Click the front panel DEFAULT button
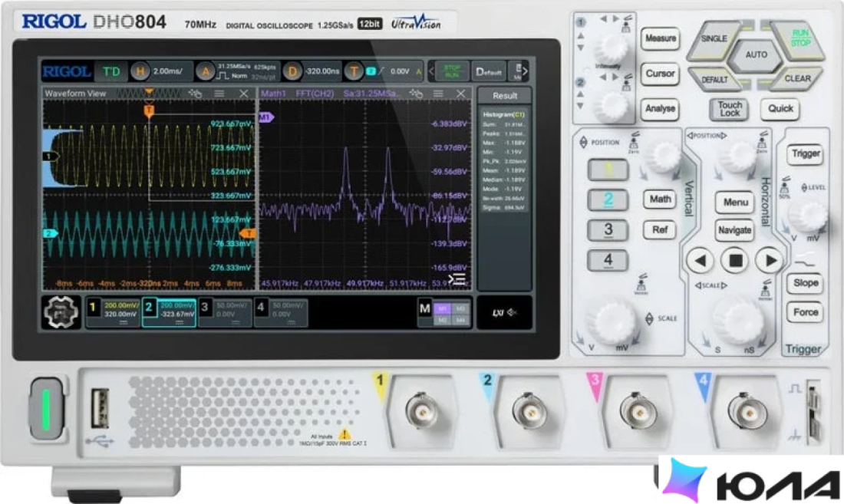Viewport: 844px width, 504px height. pos(714,80)
